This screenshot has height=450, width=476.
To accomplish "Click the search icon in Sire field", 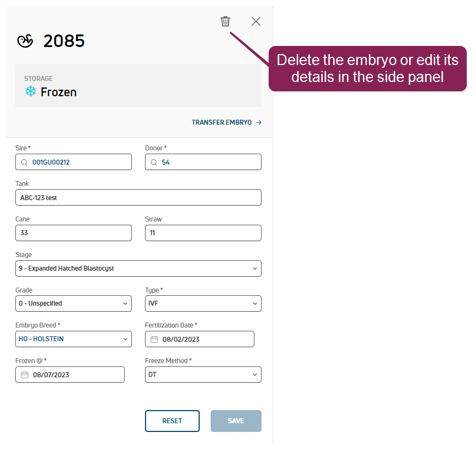I will 24,162.
